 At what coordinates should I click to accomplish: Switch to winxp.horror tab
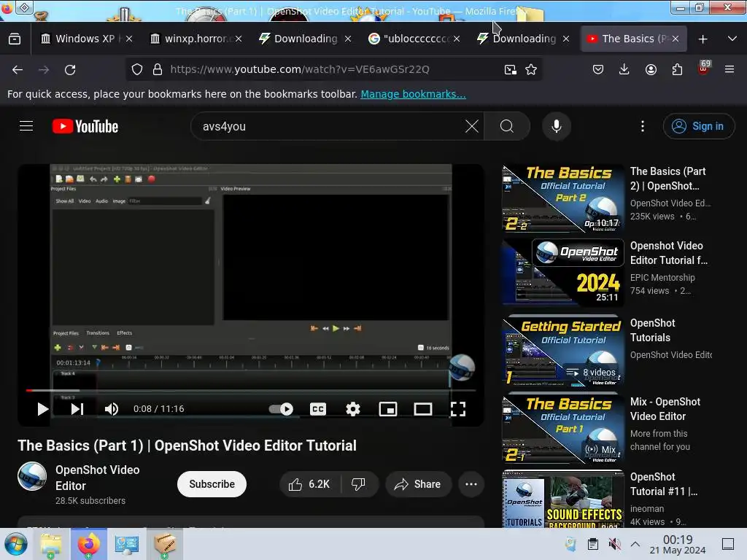tap(196, 39)
